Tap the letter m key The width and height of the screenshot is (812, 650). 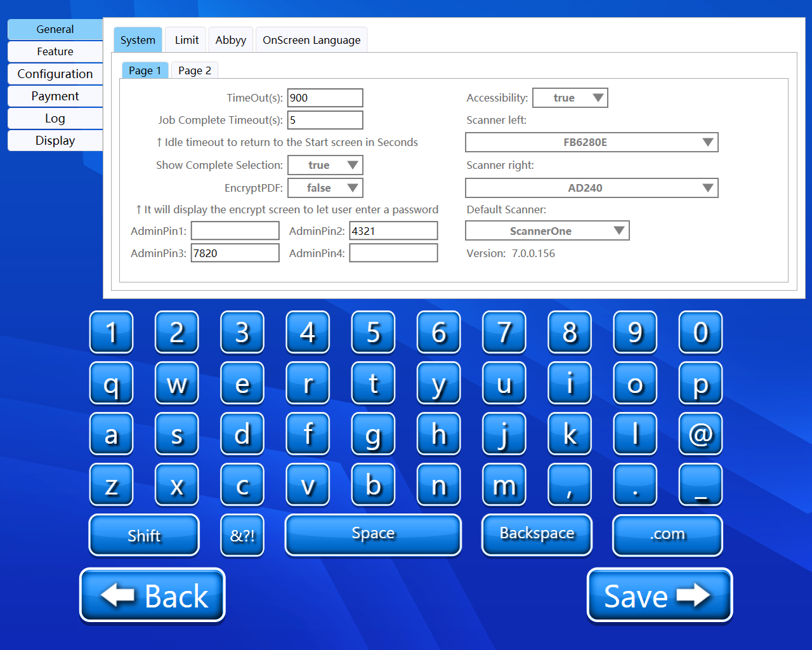point(504,484)
